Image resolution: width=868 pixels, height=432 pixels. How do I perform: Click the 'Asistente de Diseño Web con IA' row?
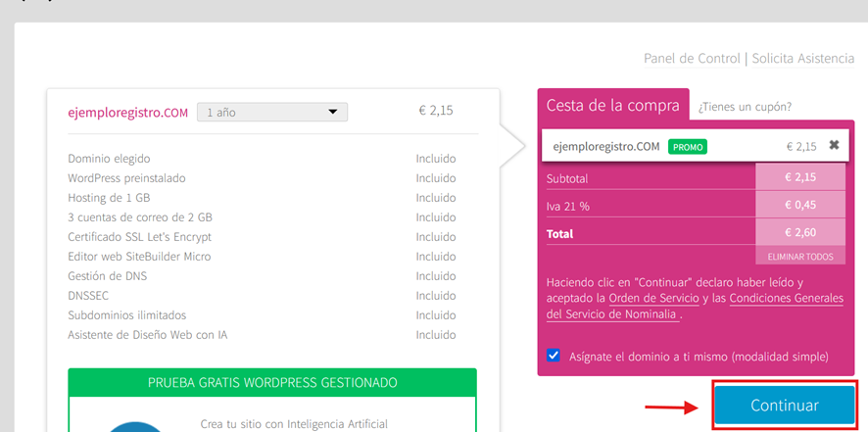pos(148,335)
